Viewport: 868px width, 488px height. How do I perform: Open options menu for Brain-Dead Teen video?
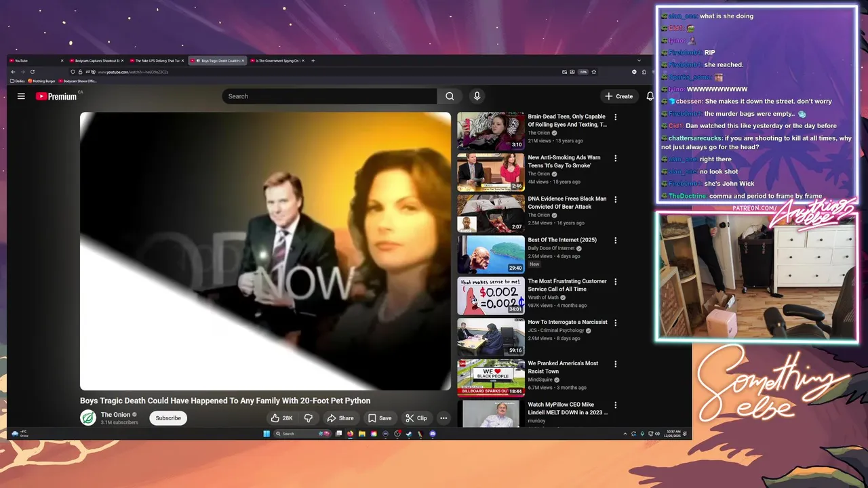616,117
